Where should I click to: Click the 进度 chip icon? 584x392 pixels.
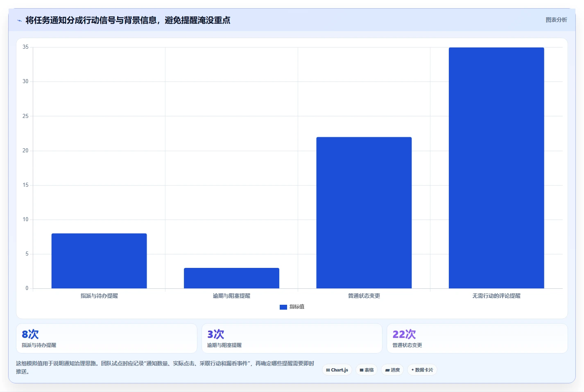pos(387,370)
